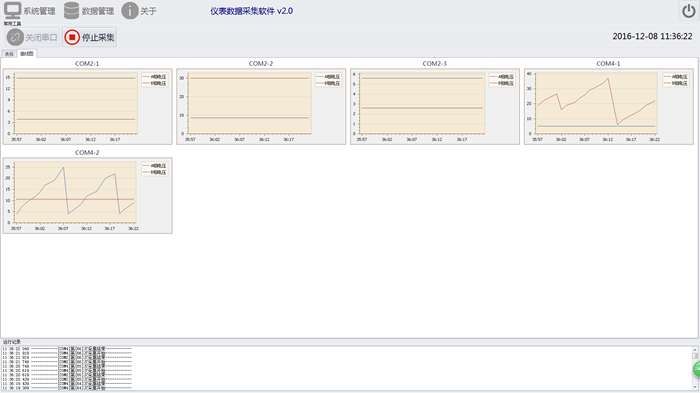This screenshot has height=393, width=700.
Task: Click the red stop icon for 停止采集
Action: pos(72,37)
